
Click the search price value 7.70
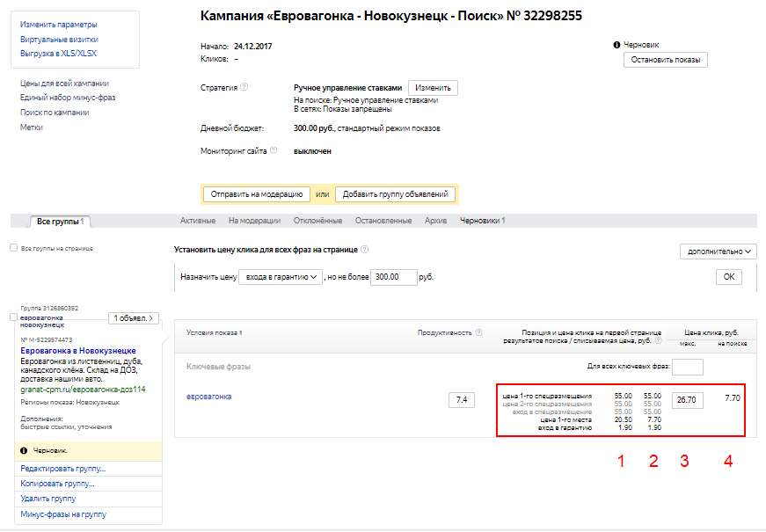pos(733,398)
